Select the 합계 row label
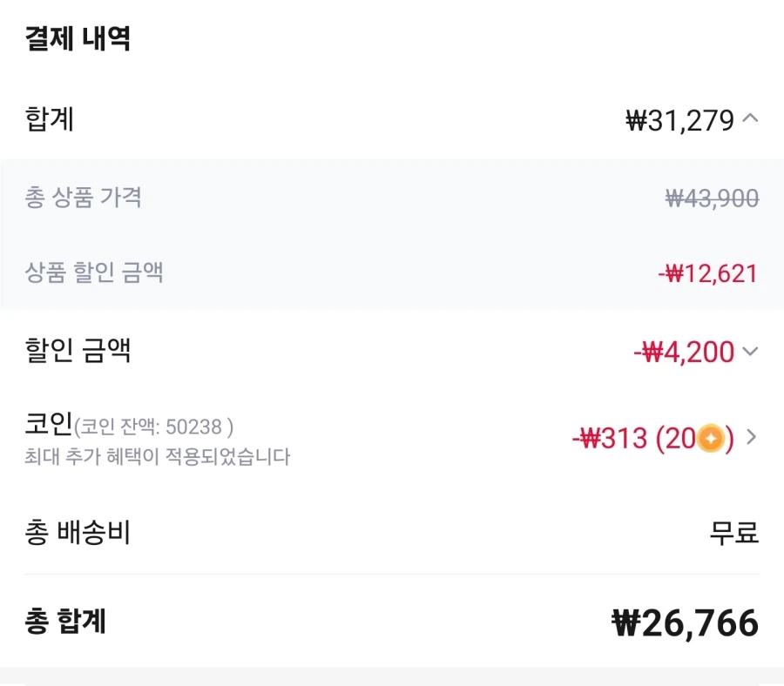The width and height of the screenshot is (784, 686). click(x=50, y=119)
